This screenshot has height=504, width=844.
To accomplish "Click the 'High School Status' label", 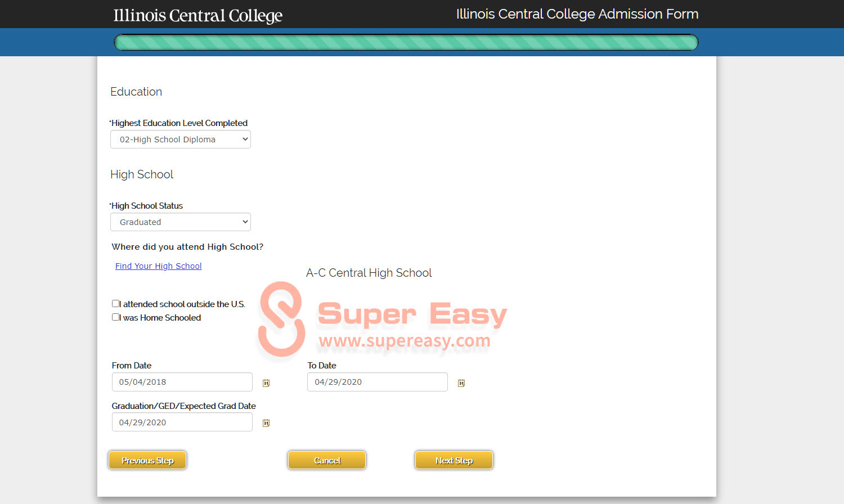I will tap(146, 206).
